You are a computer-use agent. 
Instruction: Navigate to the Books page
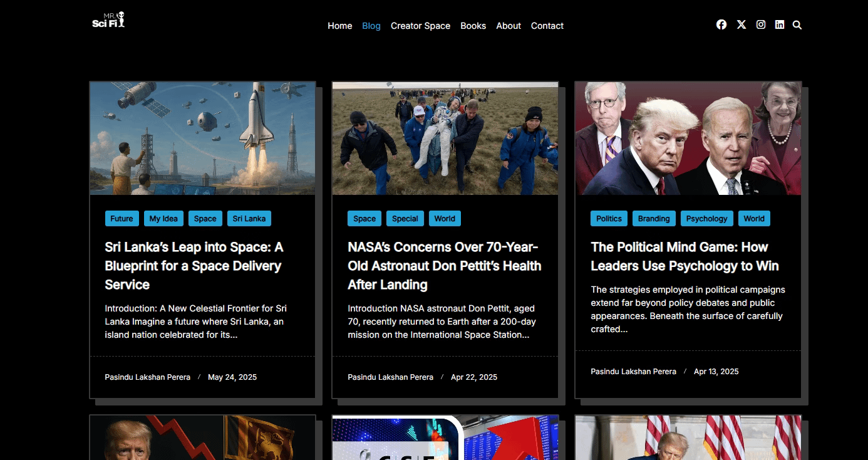[x=473, y=26]
